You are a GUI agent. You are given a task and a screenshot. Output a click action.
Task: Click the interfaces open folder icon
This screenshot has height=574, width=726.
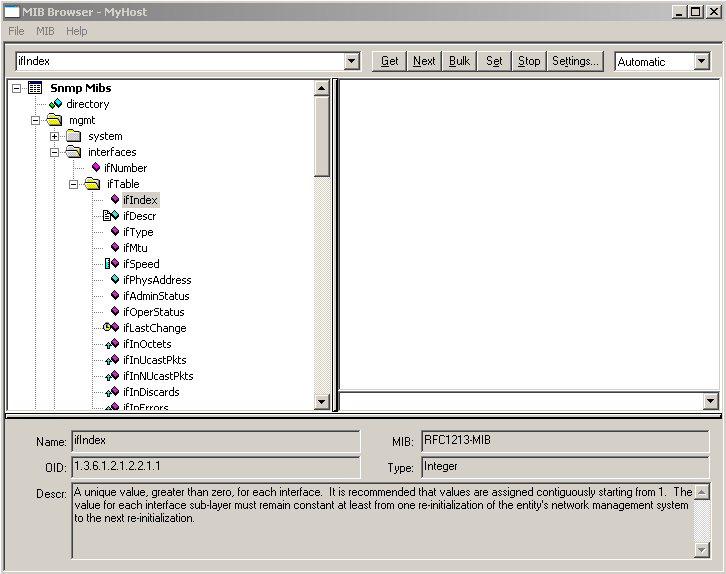tap(73, 152)
